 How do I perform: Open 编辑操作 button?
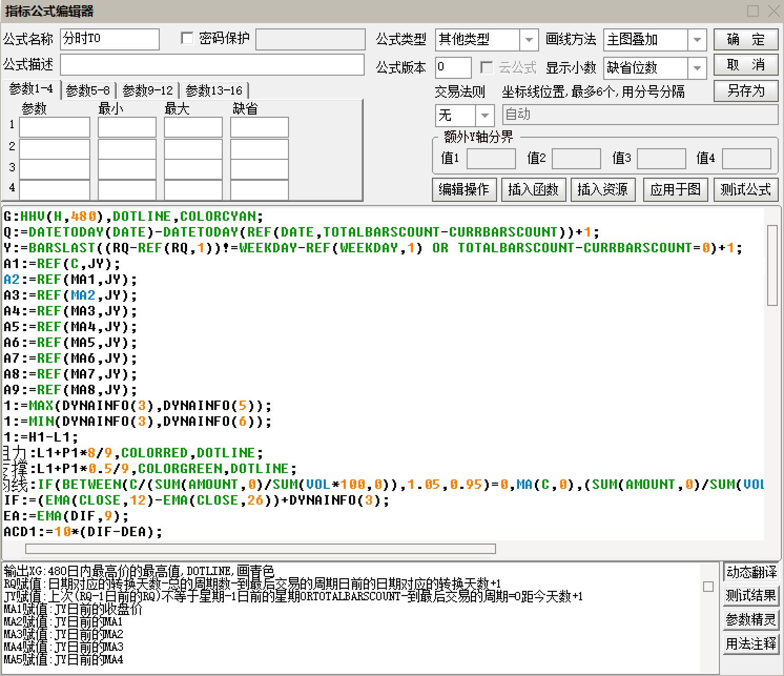[x=464, y=189]
